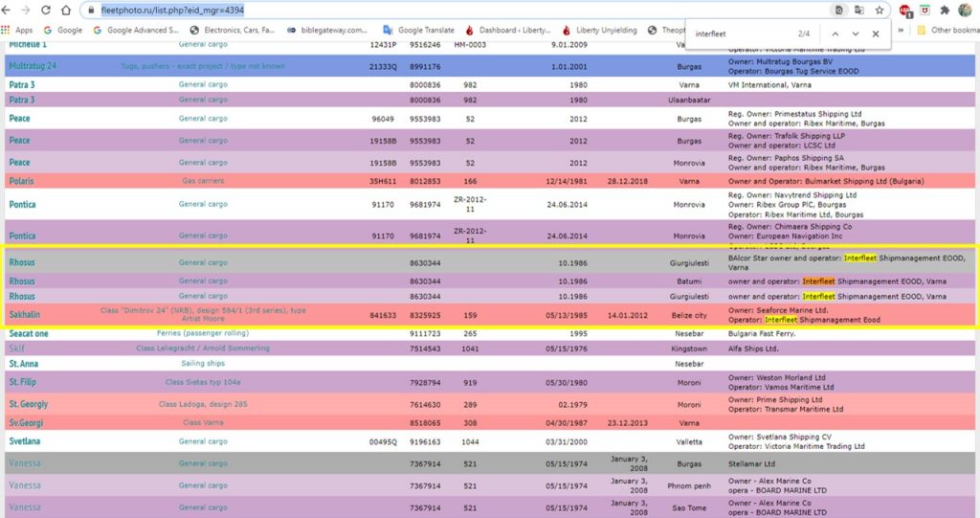Open the St.Anna sailing ship entry
Viewport: 980px width, 518px height.
[23, 364]
